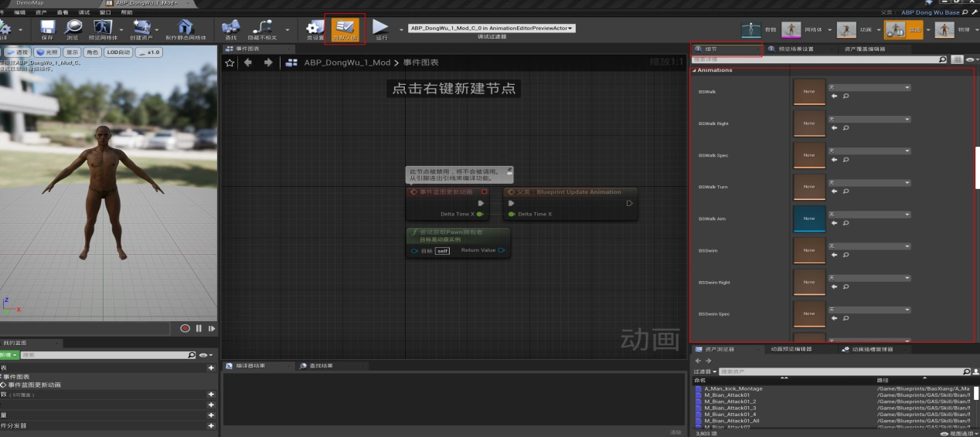Click the 创建资产 (Create Asset) icon
The width and height of the screenshot is (980, 437).
(145, 28)
